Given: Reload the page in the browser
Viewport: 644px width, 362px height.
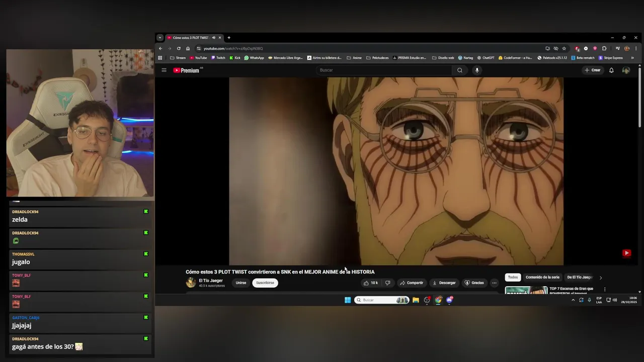Looking at the screenshot, I should coord(179,48).
